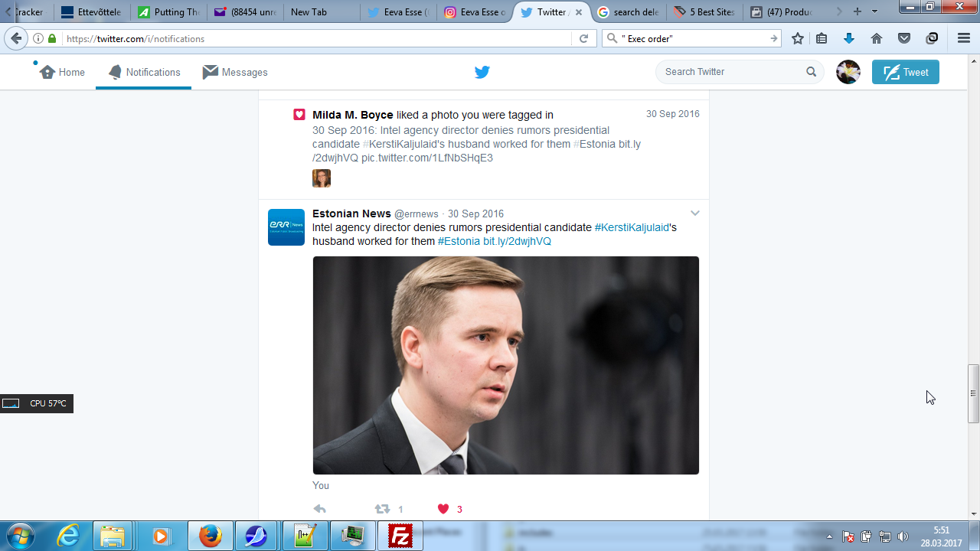Open the tweet's photo
This screenshot has height=551, width=980.
506,366
